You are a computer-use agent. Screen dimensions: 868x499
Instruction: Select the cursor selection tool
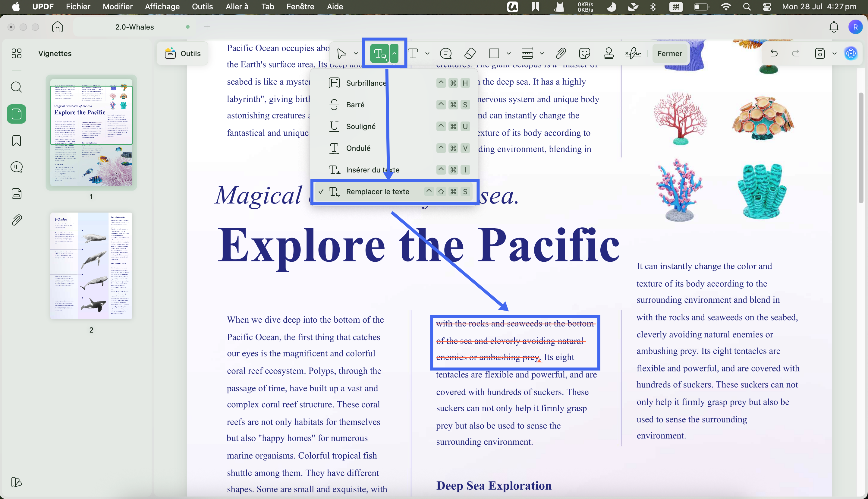[x=341, y=53]
